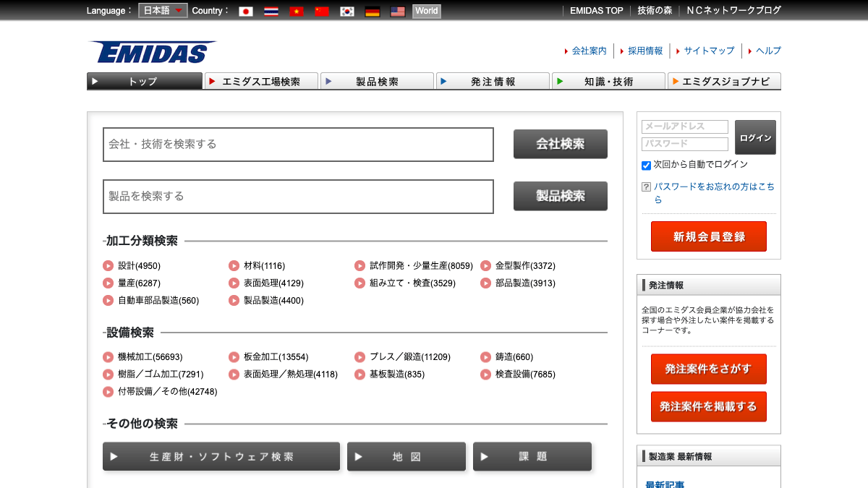Open 表面処理/熱処理(4118) equipment link
The image size is (868, 488).
click(x=291, y=374)
